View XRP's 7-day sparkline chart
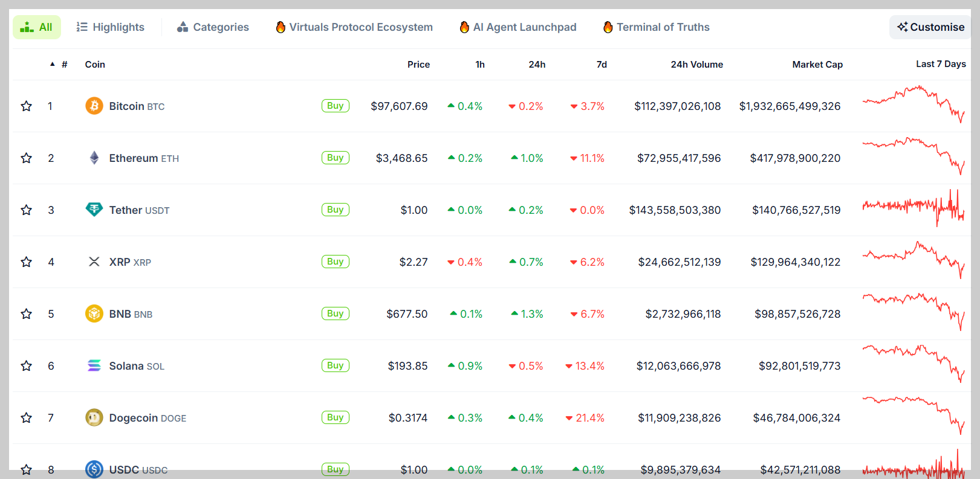Screen dimensions: 980x479 (x=913, y=260)
